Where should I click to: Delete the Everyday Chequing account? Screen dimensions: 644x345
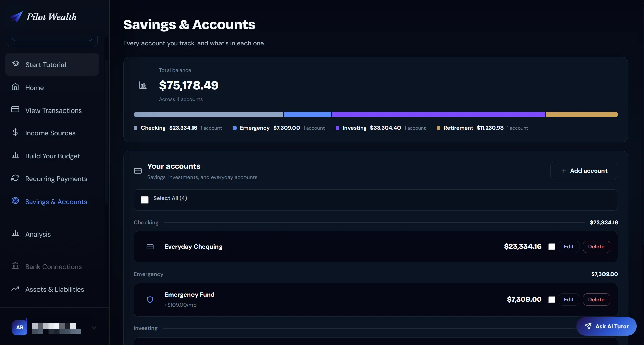tap(596, 247)
